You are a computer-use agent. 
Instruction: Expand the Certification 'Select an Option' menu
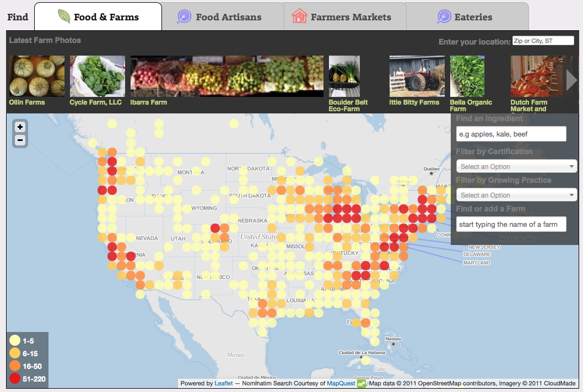click(516, 166)
